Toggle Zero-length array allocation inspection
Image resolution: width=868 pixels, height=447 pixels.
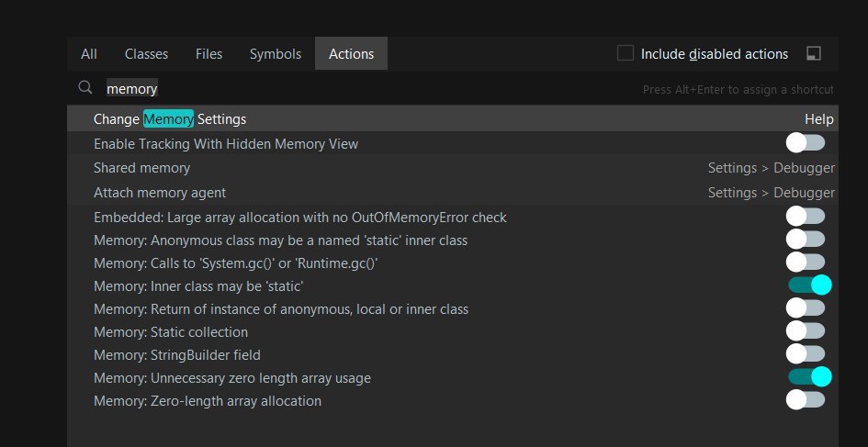(x=806, y=399)
